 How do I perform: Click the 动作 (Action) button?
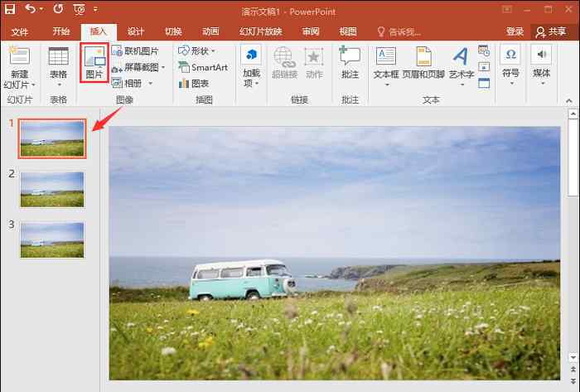click(314, 63)
